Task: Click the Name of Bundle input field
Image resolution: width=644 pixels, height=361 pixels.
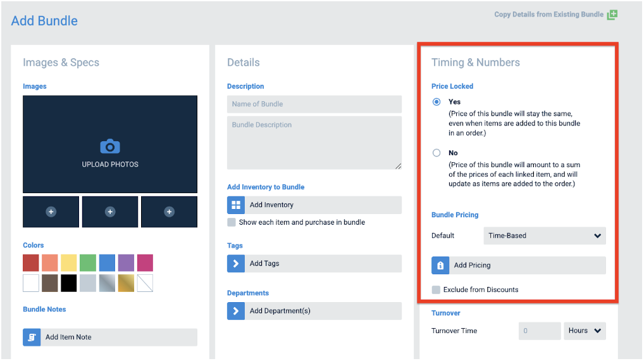Action: [314, 104]
